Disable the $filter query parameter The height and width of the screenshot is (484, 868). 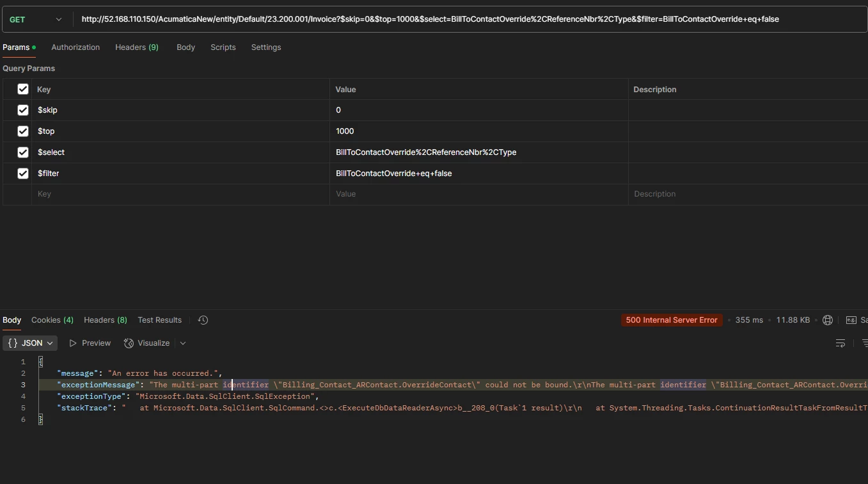pos(22,173)
